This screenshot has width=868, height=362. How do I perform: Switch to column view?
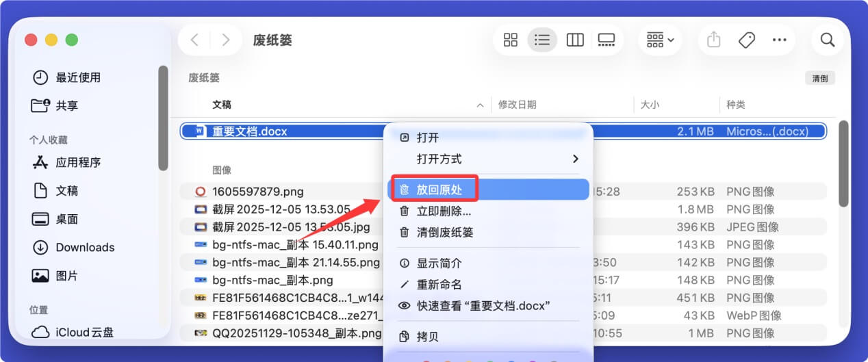pyautogui.click(x=575, y=40)
